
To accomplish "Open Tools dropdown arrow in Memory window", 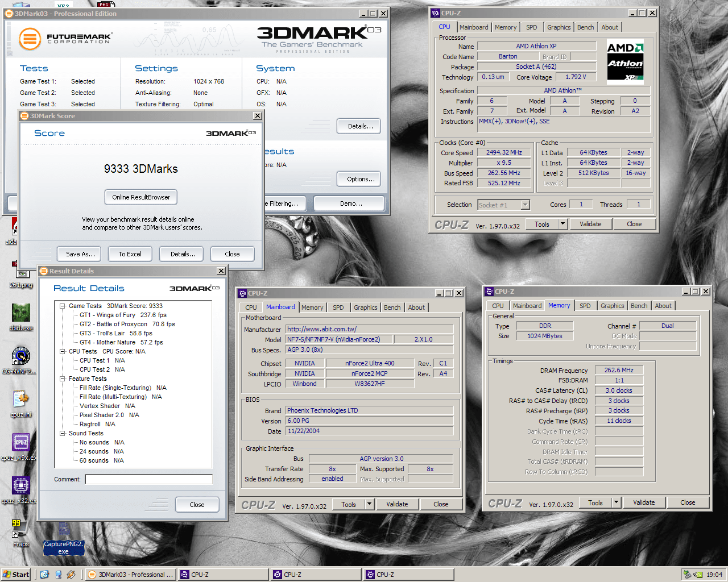I will 616,502.
